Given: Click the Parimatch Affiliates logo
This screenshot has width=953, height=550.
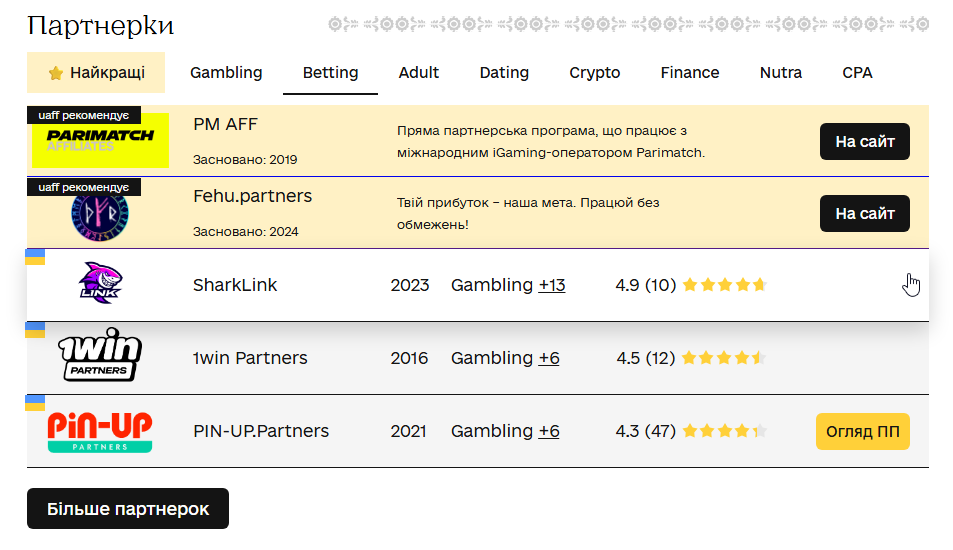Looking at the screenshot, I should 100,140.
